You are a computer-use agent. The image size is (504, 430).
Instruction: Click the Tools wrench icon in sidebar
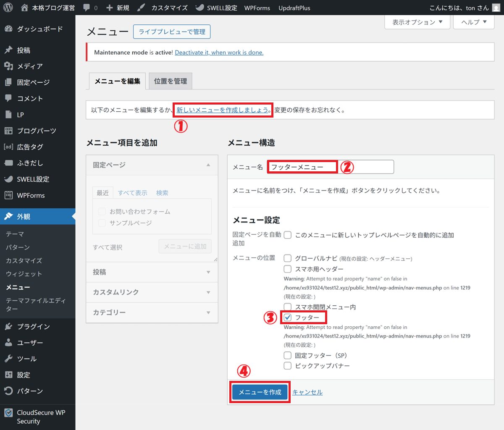pos(8,359)
